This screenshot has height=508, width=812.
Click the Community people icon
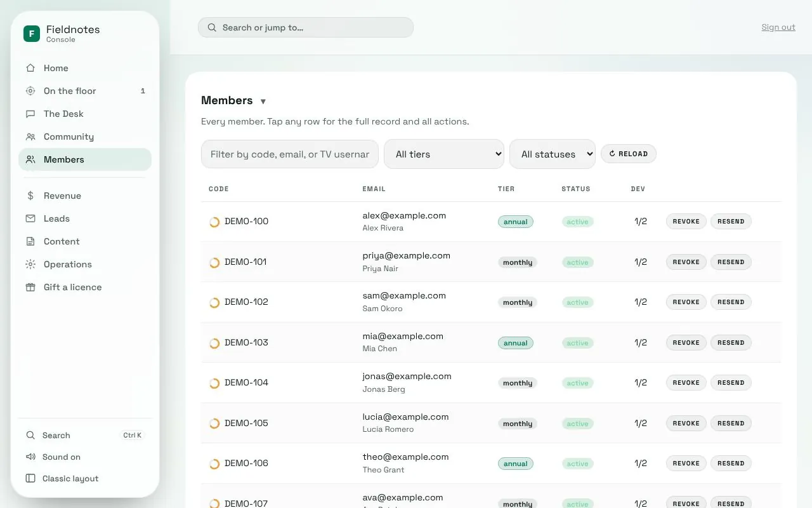click(x=30, y=137)
